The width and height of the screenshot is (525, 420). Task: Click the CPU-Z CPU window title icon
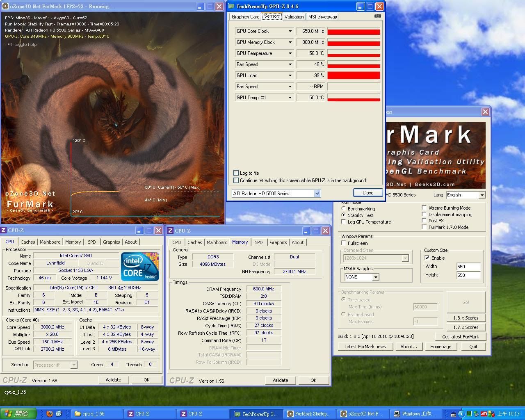[x=4, y=231]
